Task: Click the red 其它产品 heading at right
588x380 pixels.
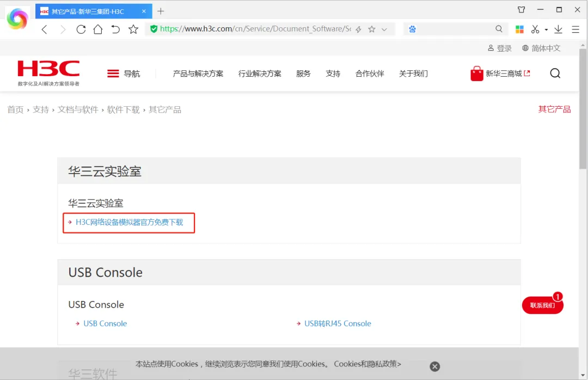Action: [555, 109]
